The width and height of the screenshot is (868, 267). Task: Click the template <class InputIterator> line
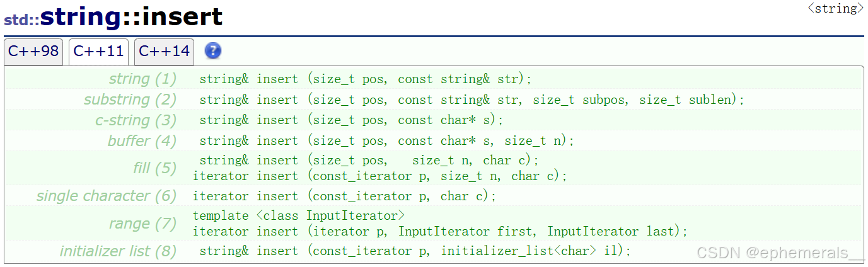click(299, 216)
